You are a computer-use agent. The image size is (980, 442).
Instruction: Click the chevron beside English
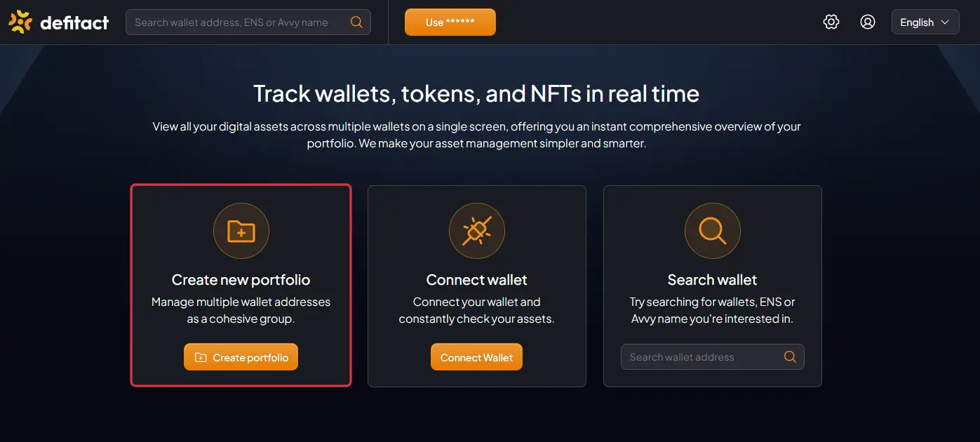(x=945, y=22)
